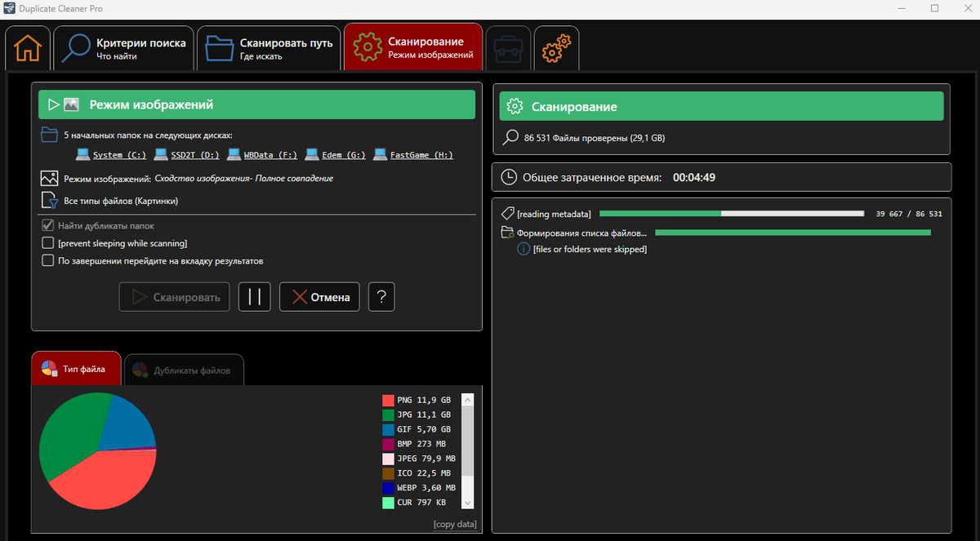Viewport: 980px width, 541px height.
Task: Open the home tab
Action: coord(27,48)
